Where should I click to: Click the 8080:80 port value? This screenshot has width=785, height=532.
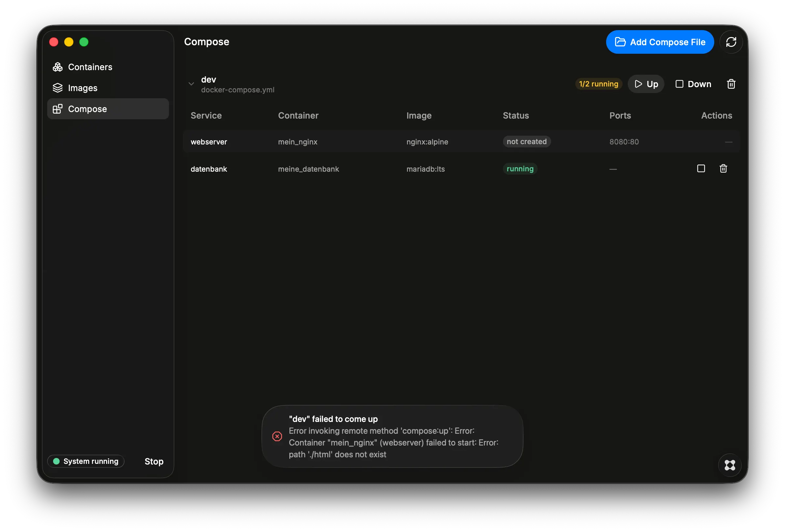point(624,142)
